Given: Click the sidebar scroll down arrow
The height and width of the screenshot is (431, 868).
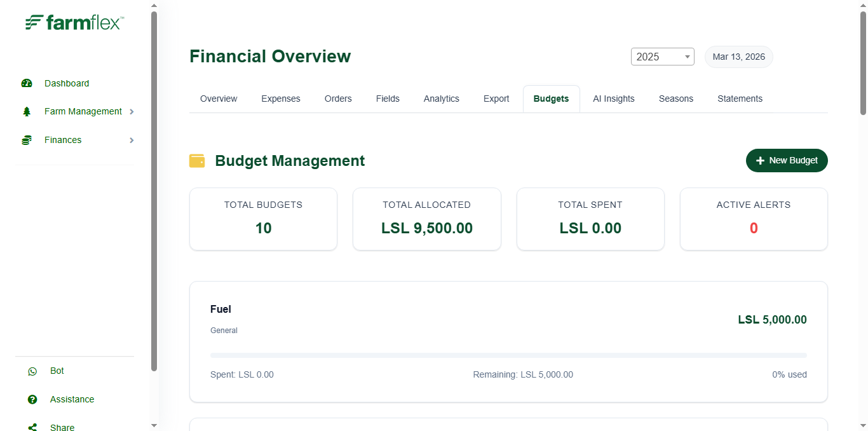Looking at the screenshot, I should 154,425.
